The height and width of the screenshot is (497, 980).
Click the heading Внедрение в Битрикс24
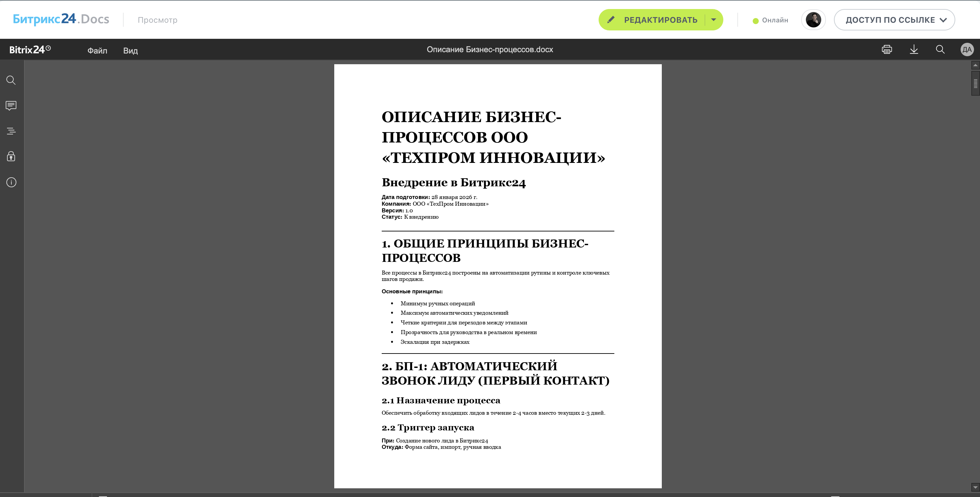click(454, 183)
